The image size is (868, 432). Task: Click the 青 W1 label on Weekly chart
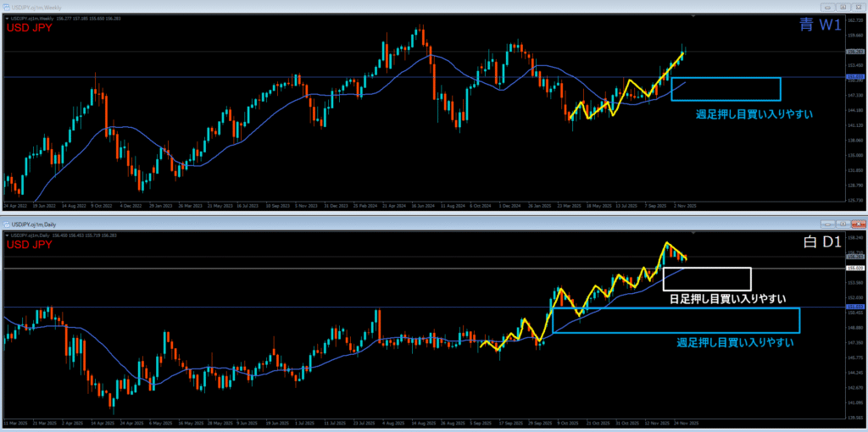pyautogui.click(x=821, y=27)
